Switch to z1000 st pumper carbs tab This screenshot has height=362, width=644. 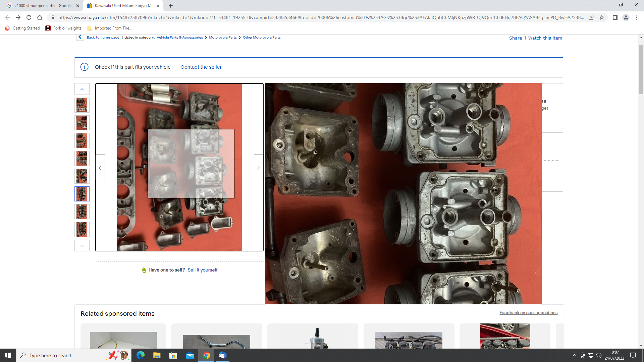pyautogui.click(x=43, y=6)
